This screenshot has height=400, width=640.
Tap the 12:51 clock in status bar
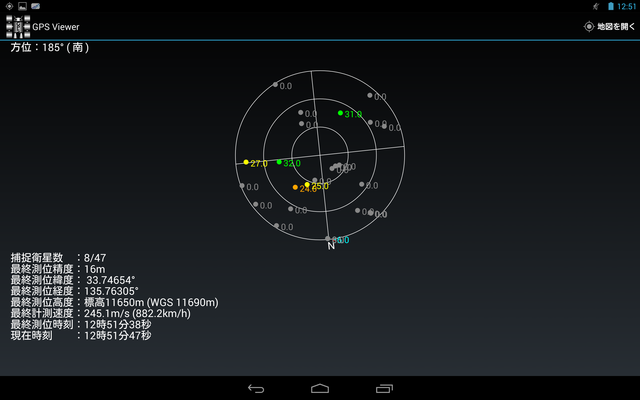(x=627, y=6)
